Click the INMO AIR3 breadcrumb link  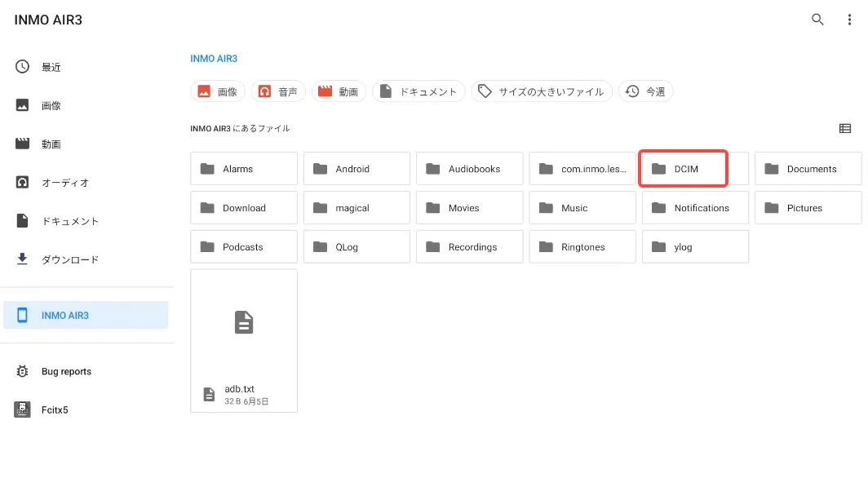point(214,59)
